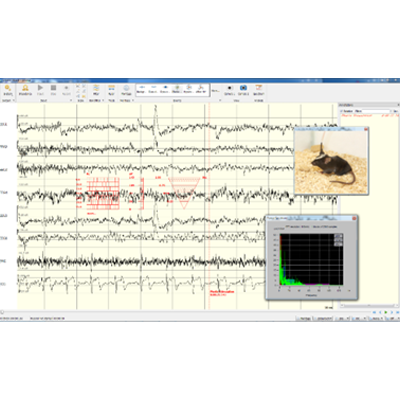Select the green marker icon in events group
This screenshot has height=400, width=400.
pyautogui.click(x=177, y=87)
